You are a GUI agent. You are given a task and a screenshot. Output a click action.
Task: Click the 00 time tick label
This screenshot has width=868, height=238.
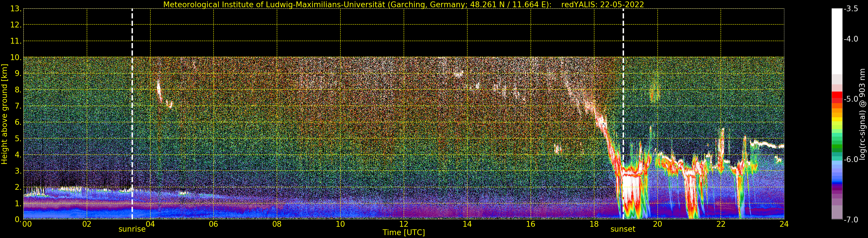tap(27, 224)
